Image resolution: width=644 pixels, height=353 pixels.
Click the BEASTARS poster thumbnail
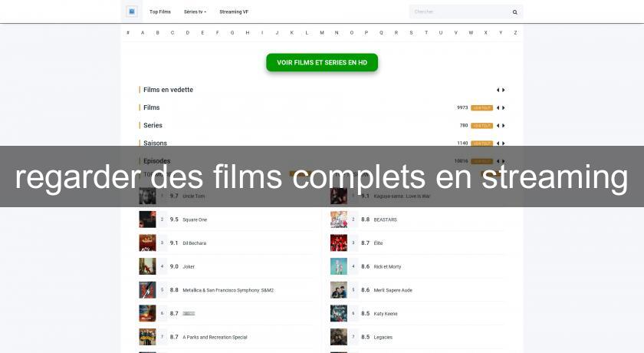click(338, 219)
